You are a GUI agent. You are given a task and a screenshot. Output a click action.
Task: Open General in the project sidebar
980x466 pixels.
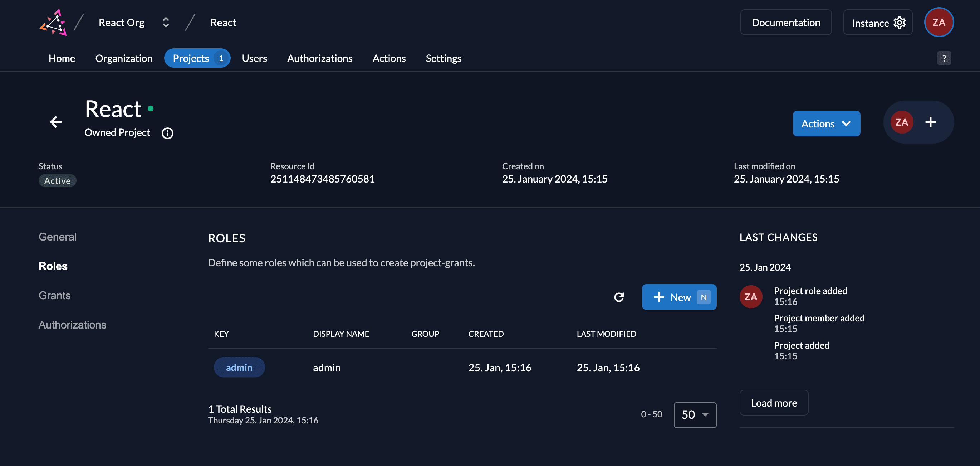(x=58, y=237)
